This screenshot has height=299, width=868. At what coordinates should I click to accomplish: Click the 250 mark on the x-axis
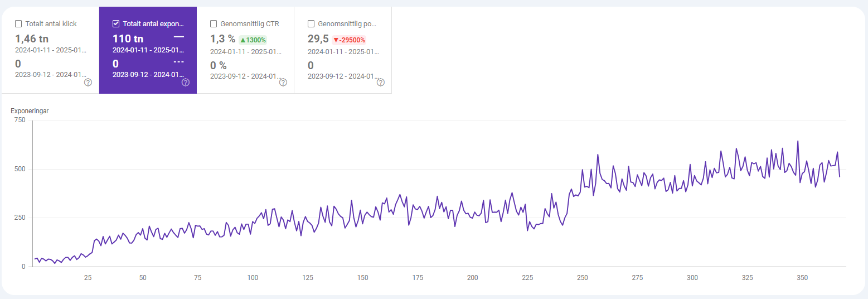pos(582,278)
